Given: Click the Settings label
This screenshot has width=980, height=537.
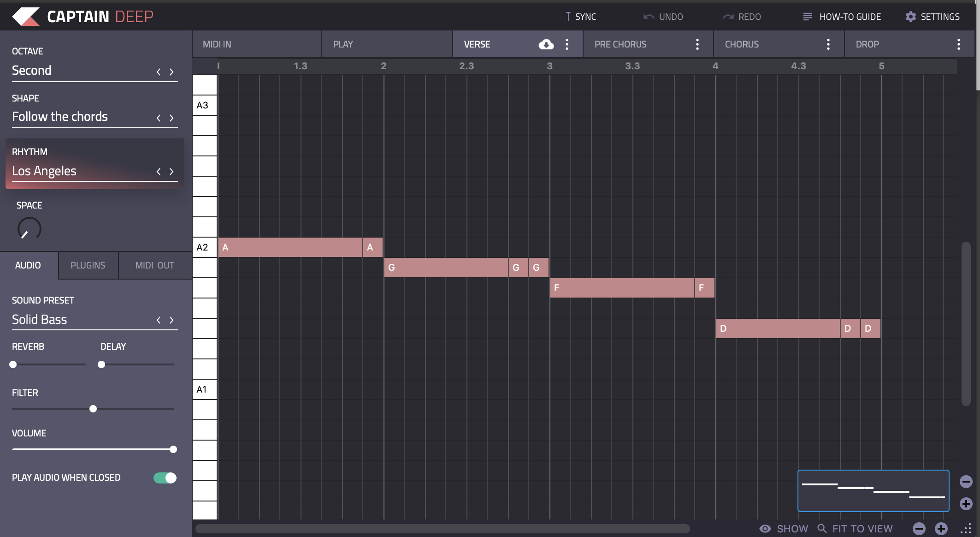Looking at the screenshot, I should coord(940,17).
